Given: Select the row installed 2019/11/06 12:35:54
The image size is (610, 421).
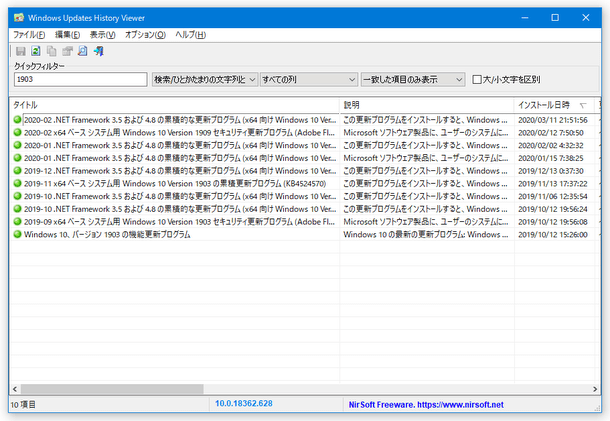Looking at the screenshot, I should [x=305, y=196].
